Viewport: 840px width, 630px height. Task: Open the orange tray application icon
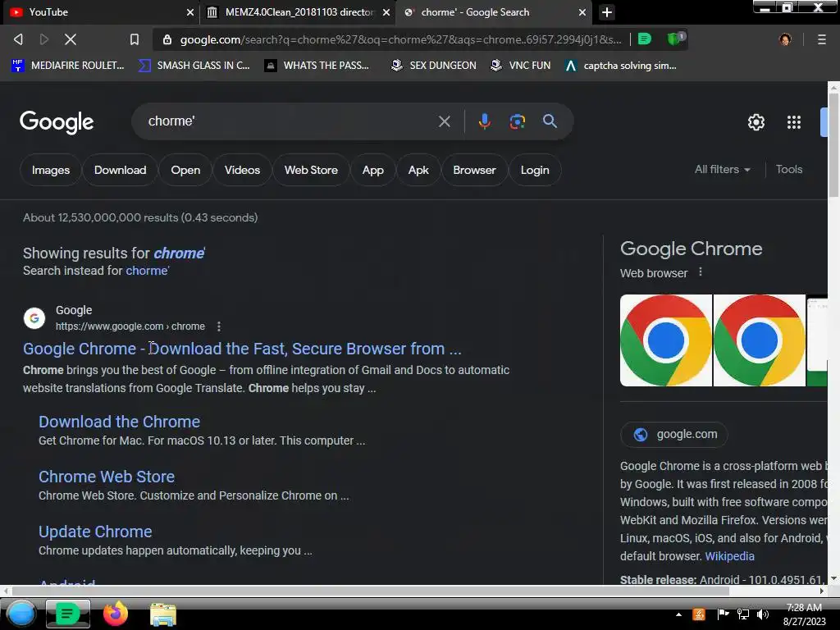[x=699, y=614]
